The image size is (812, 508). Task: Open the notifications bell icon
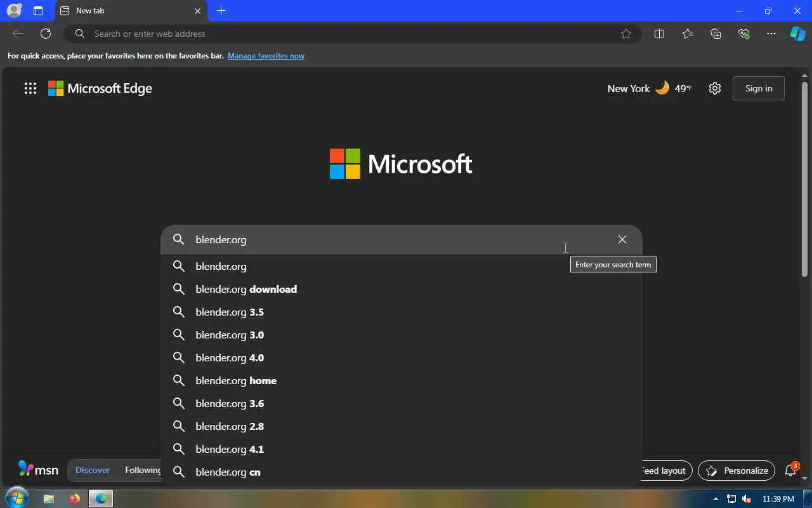click(x=790, y=471)
